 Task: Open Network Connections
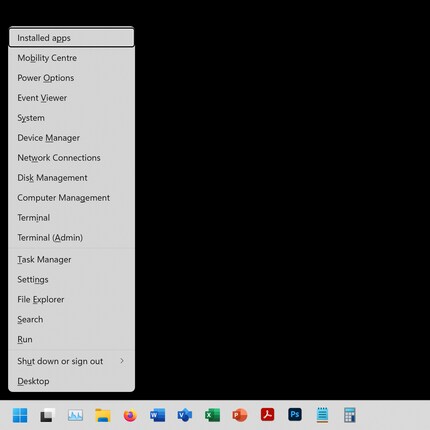(72, 158)
